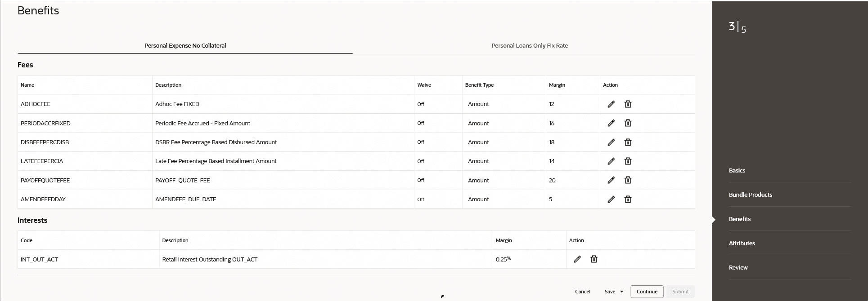Click 'AMENDFEE_DUE_DATE' description
868x301 pixels.
tap(185, 199)
